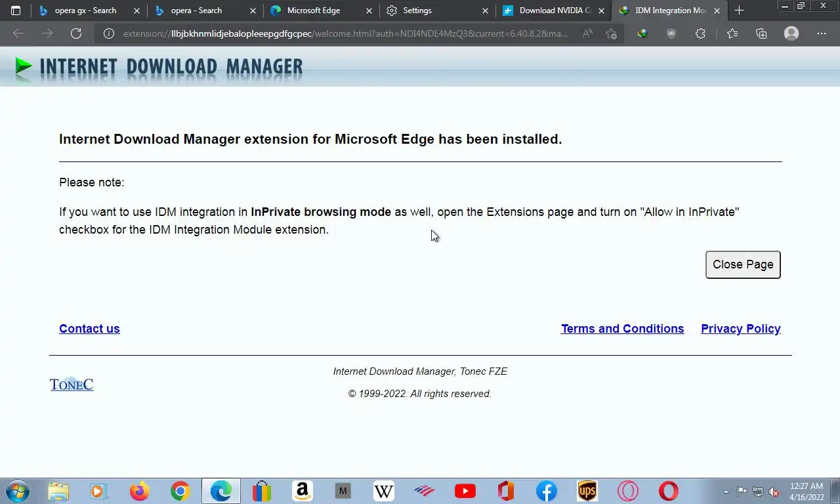Viewport: 840px width, 504px height.
Task: Open the IDM extension toolbar icon
Action: point(642,33)
